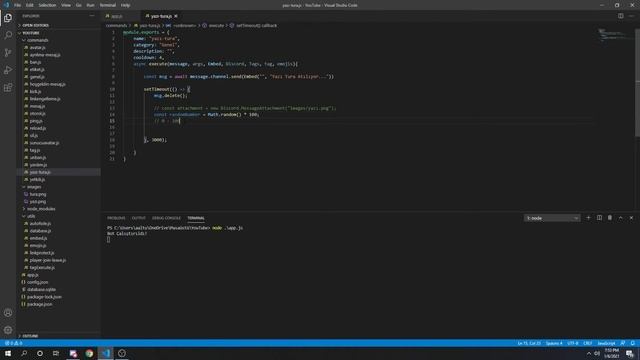Split the terminal panel

click(599, 218)
